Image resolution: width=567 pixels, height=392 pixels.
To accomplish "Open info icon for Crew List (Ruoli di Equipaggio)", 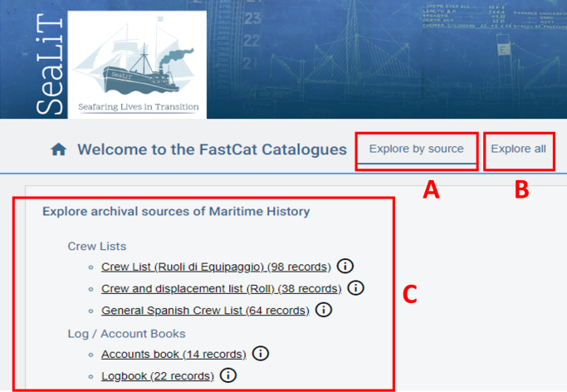I will pyautogui.click(x=345, y=267).
